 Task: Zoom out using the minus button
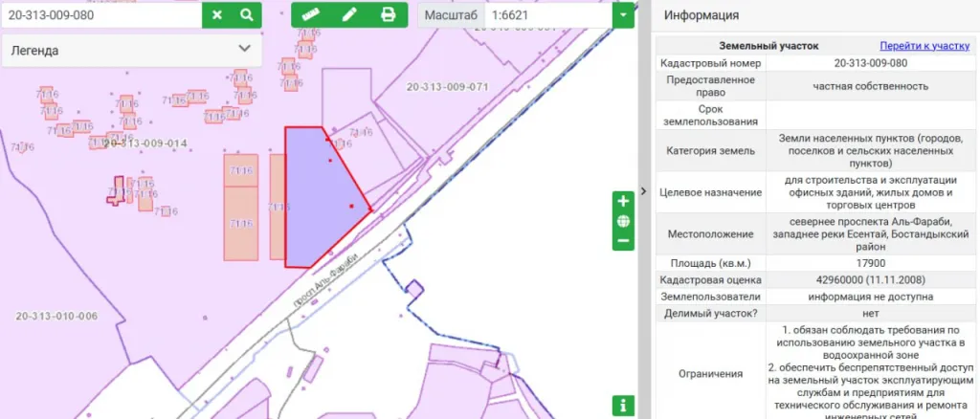tap(623, 241)
